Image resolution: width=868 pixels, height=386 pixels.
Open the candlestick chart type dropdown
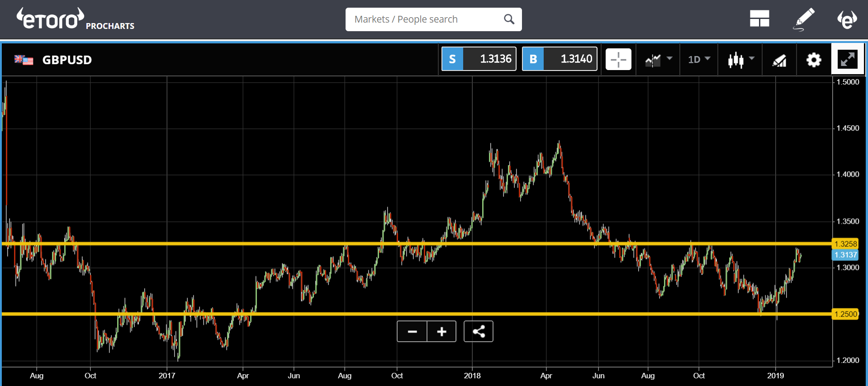pyautogui.click(x=740, y=60)
